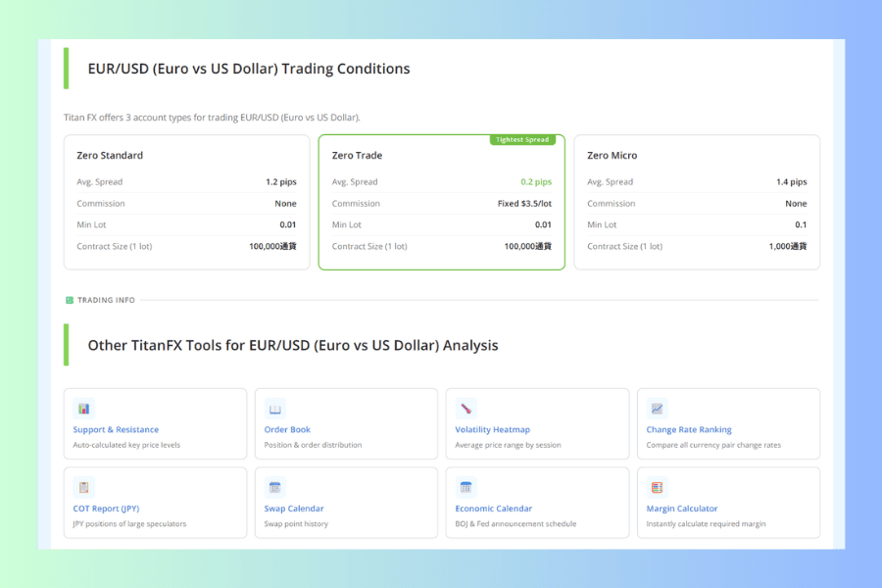Click Zero Micro's 1,000 contract size value
Screen dimensions: 882x588
788,246
